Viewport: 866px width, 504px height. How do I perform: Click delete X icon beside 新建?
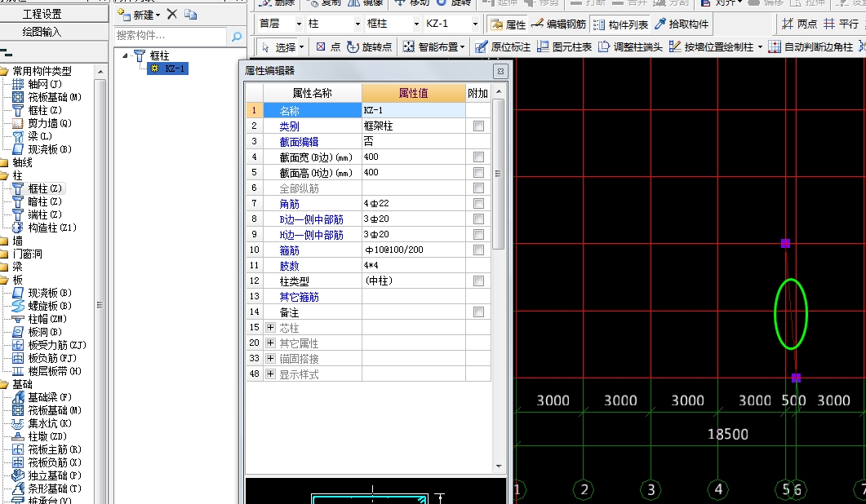point(171,15)
